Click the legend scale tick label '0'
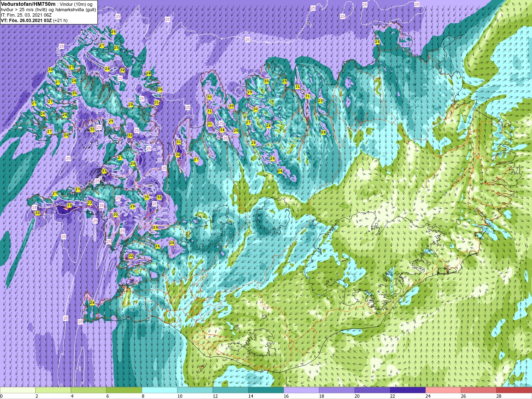The height and width of the screenshot is (399, 532). coord(1,396)
